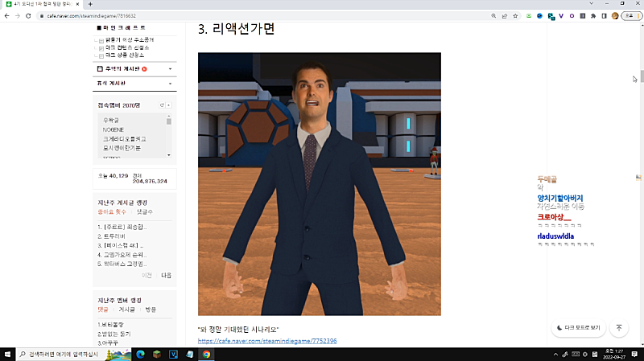Screen dimensions: 644x361
Task: Click the zoom magnifier icon in address bar
Action: 493,15
